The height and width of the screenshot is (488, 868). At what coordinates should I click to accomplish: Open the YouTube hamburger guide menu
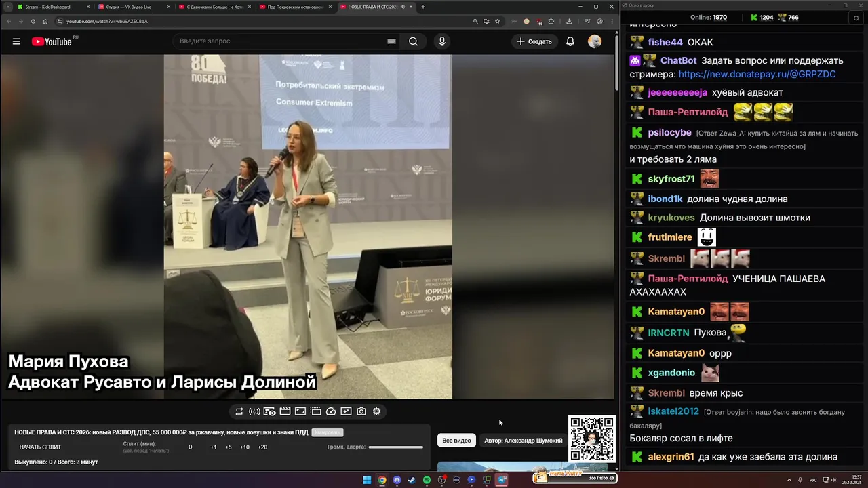(x=16, y=41)
